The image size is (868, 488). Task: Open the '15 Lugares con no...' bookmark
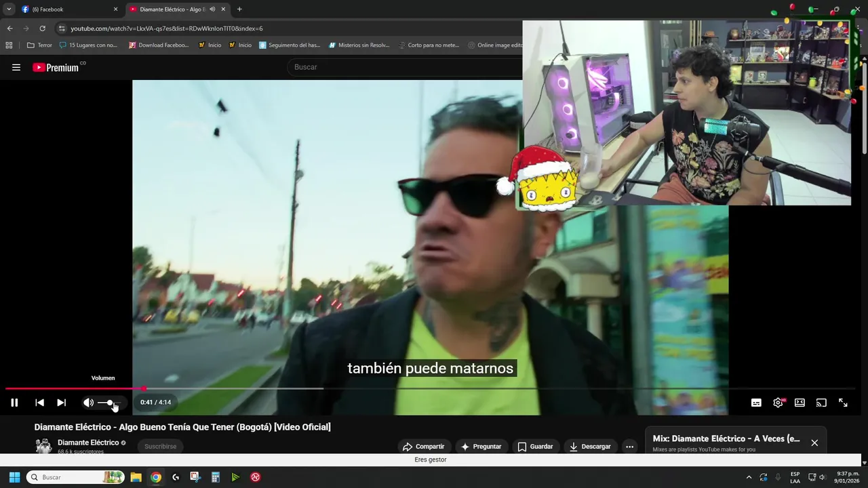[x=88, y=45]
